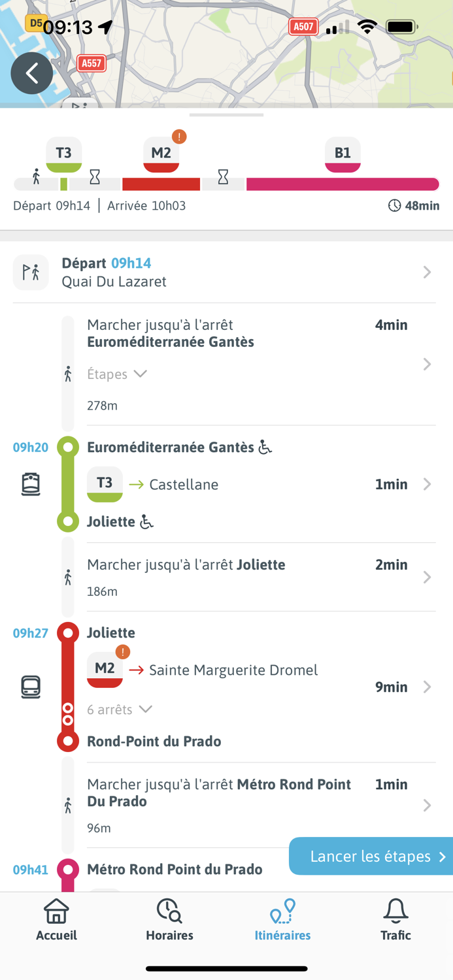Expand the 6 arrêts stop list
453x980 pixels.
pos(120,710)
